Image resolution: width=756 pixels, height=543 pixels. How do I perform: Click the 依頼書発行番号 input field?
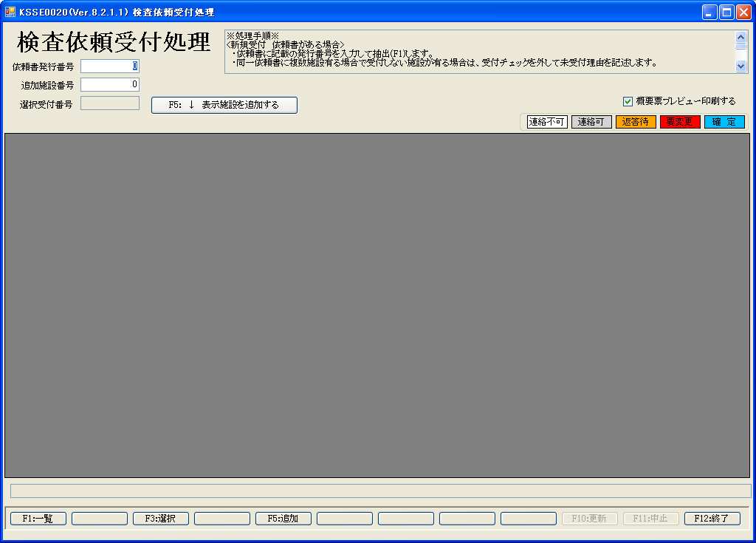[x=109, y=66]
